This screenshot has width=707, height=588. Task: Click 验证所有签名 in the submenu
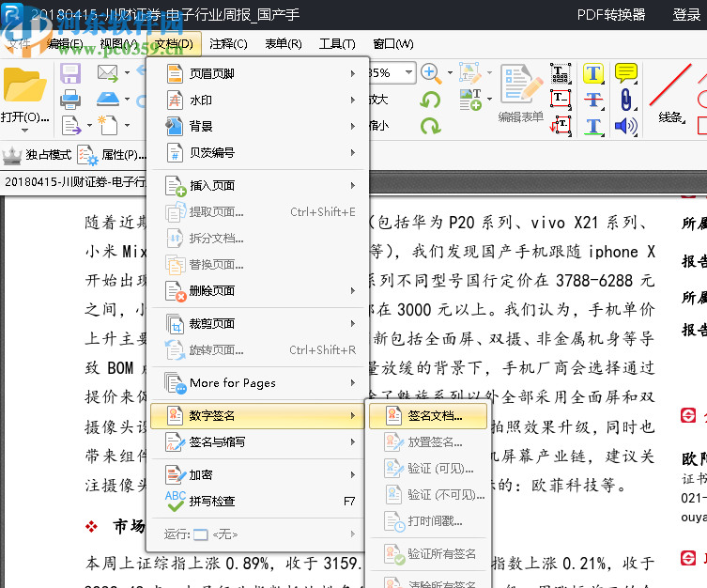428,554
